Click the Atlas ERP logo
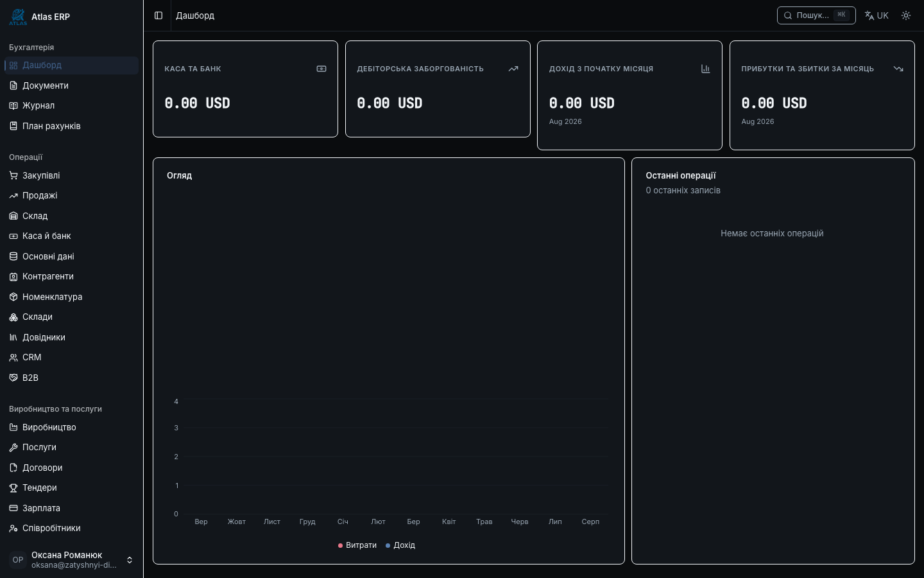924x578 pixels. point(18,17)
